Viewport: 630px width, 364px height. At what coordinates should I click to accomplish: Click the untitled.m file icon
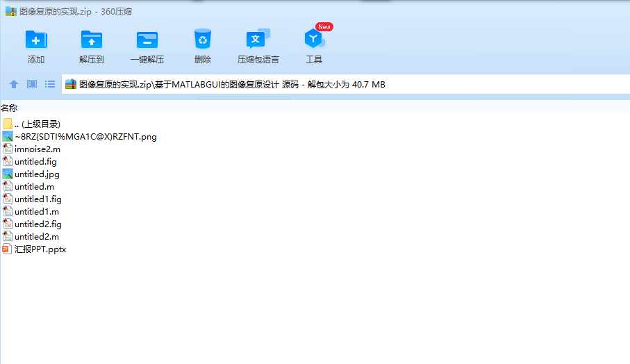click(7, 186)
